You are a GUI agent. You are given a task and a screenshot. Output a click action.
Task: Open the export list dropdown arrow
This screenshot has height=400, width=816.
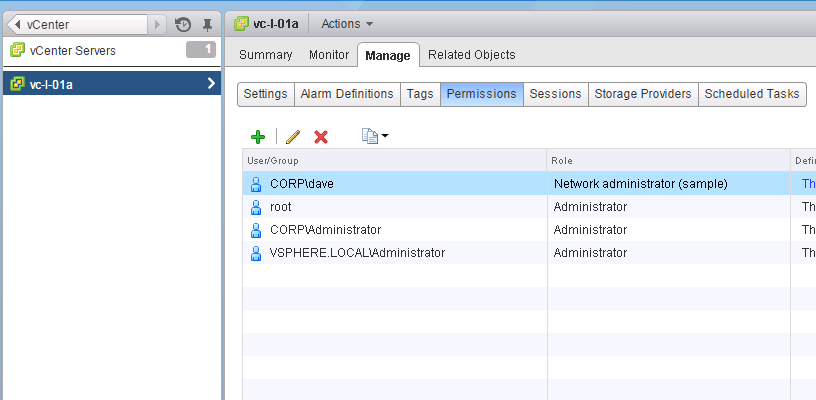(385, 137)
